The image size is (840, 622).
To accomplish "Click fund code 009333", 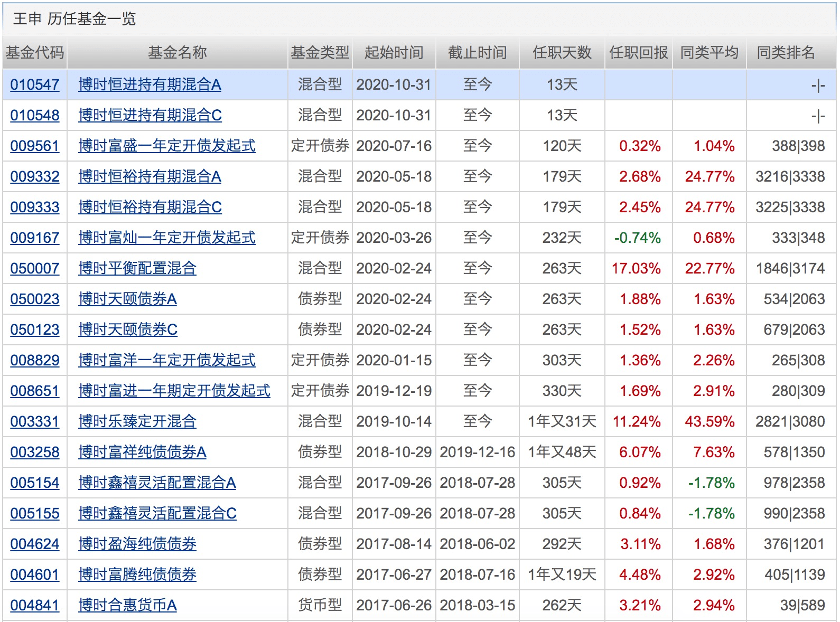I will 35,207.
